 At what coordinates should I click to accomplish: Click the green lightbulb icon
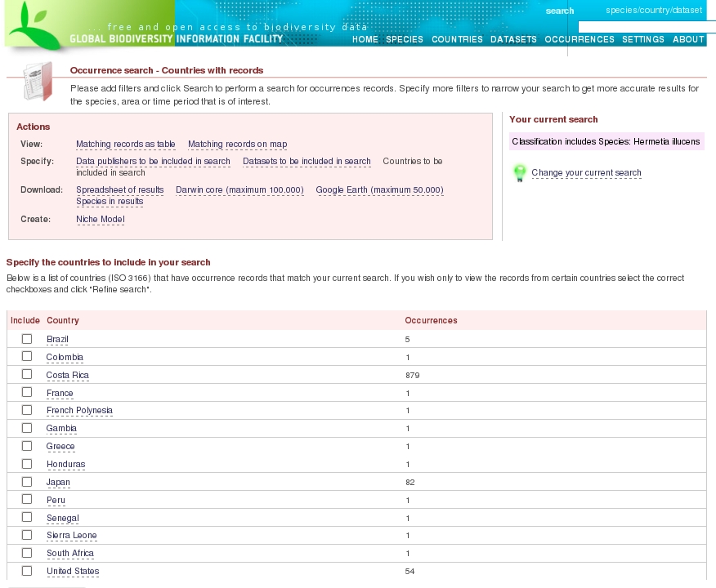point(520,173)
